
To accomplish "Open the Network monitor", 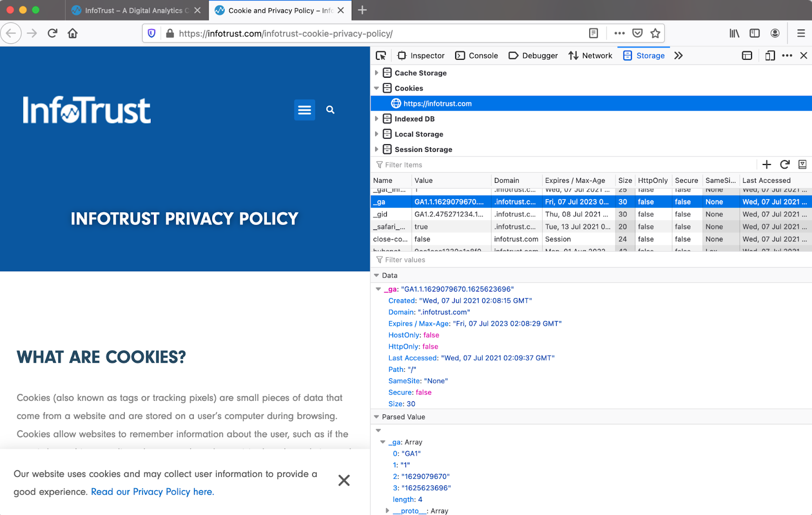I will click(590, 55).
